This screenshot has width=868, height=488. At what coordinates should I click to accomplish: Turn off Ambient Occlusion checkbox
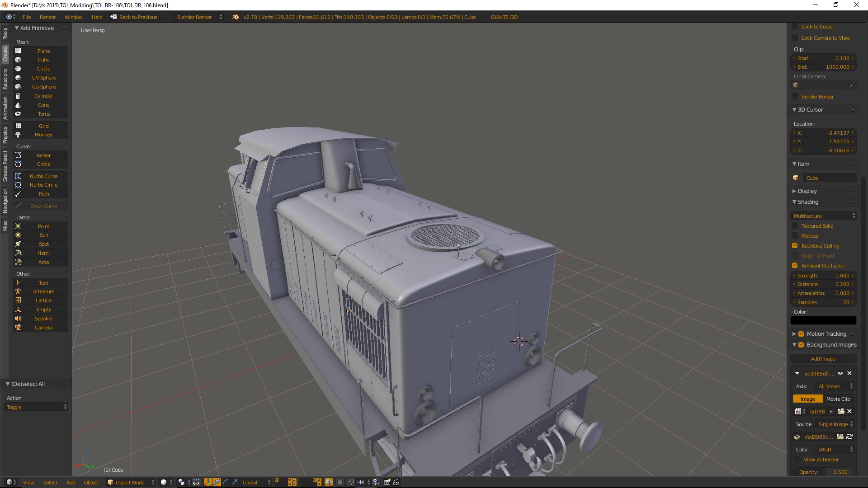click(x=795, y=266)
